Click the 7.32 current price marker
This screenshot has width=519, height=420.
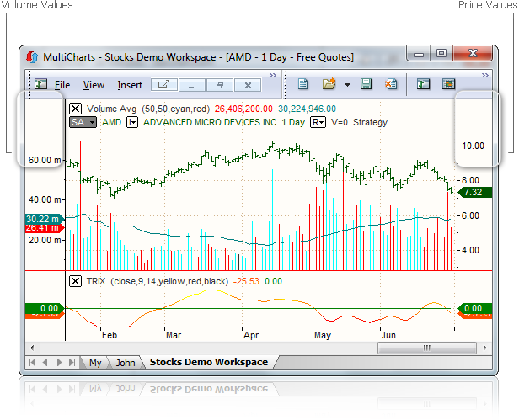pyautogui.click(x=472, y=192)
